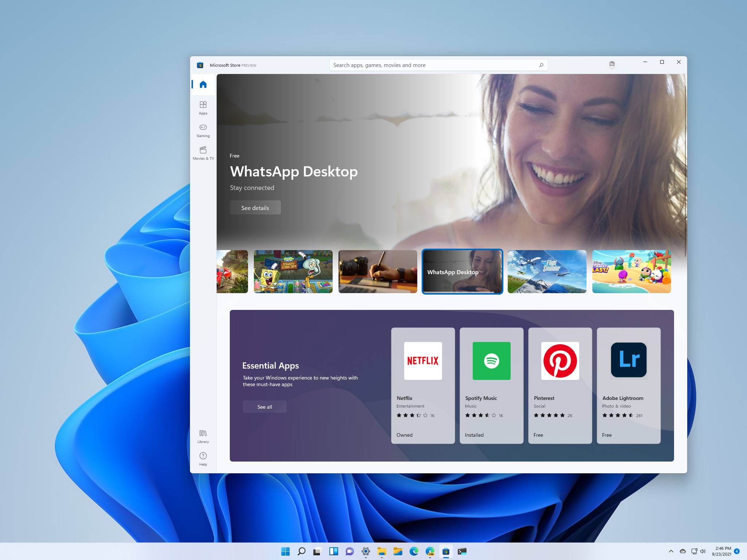Click Spotify's Installed status label
747x560 pixels.
tap(474, 435)
